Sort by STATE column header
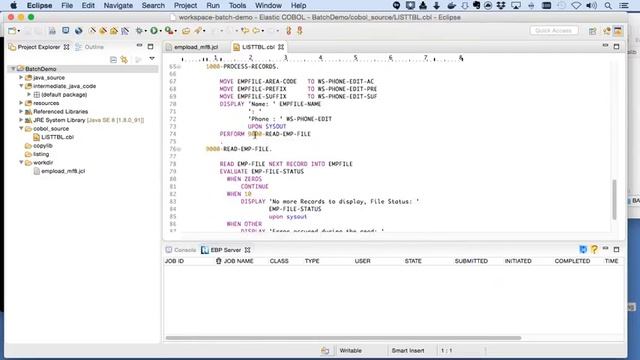Viewport: 640px width, 360px height. click(x=413, y=261)
